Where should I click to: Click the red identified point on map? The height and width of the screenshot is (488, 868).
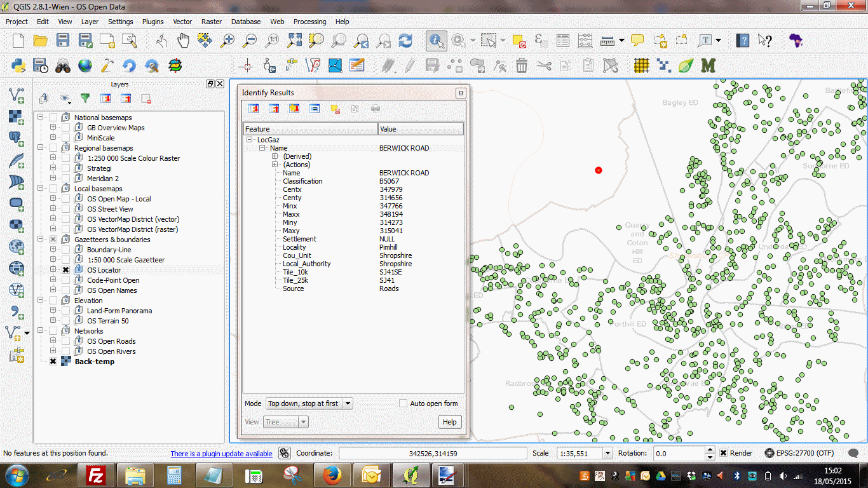pos(598,170)
